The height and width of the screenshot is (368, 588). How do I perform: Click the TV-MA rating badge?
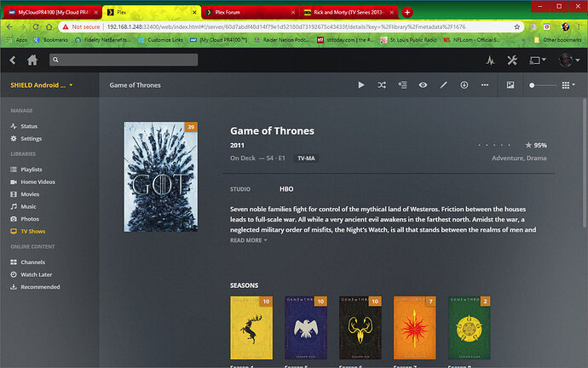click(306, 158)
